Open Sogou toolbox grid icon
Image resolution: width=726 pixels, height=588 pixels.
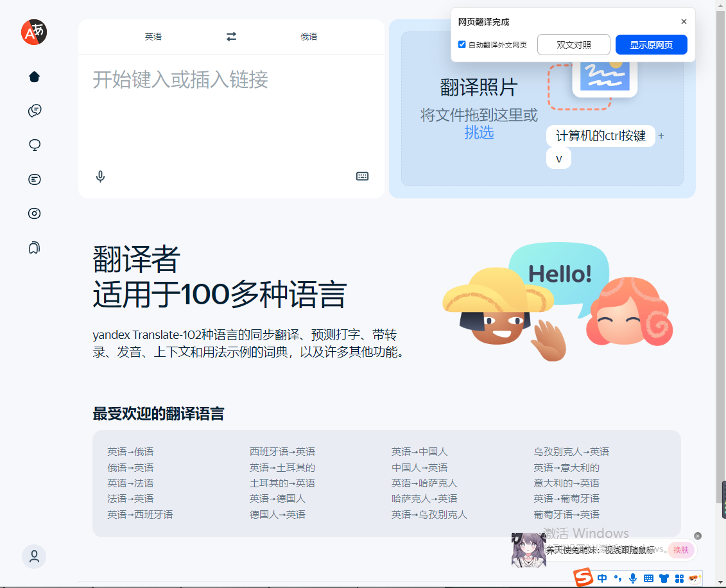pyautogui.click(x=679, y=578)
